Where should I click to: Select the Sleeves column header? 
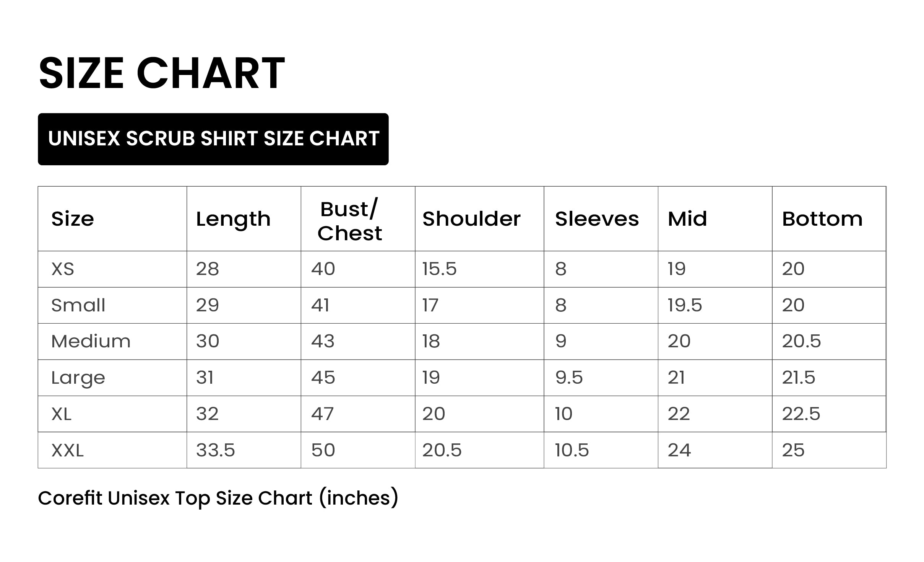point(597,219)
